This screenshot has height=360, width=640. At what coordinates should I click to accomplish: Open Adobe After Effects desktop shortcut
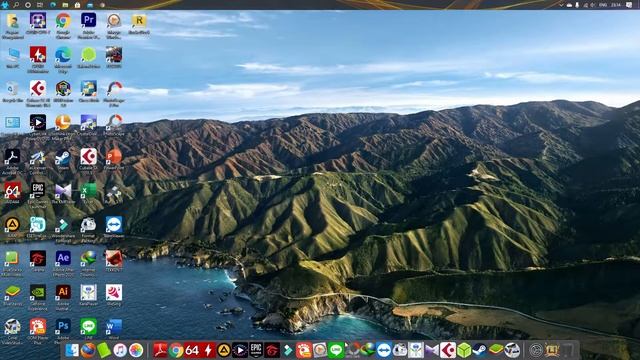point(63,258)
